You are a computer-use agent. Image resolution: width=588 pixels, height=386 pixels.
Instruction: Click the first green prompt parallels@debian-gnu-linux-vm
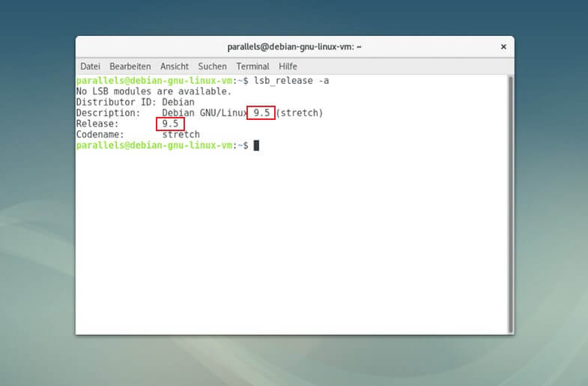pyautogui.click(x=154, y=81)
